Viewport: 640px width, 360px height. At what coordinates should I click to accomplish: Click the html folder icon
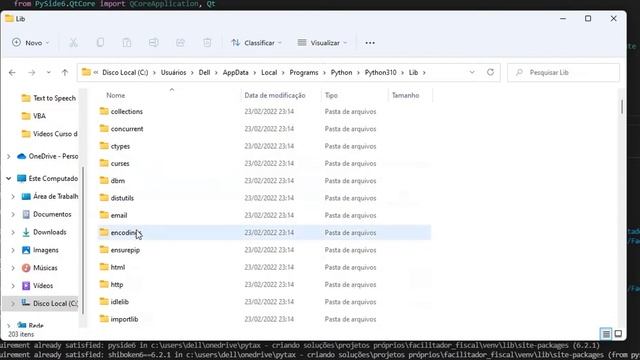click(104, 267)
